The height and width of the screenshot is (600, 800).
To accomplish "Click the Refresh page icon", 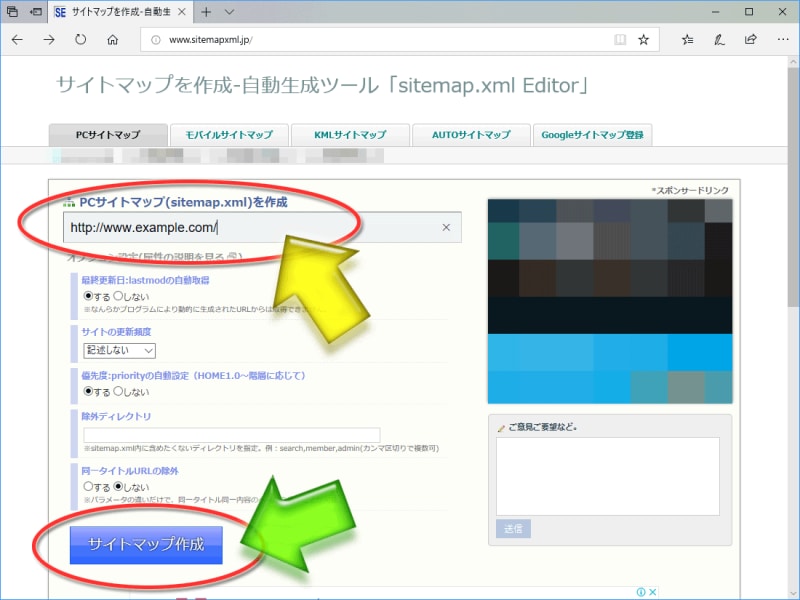I will point(80,40).
